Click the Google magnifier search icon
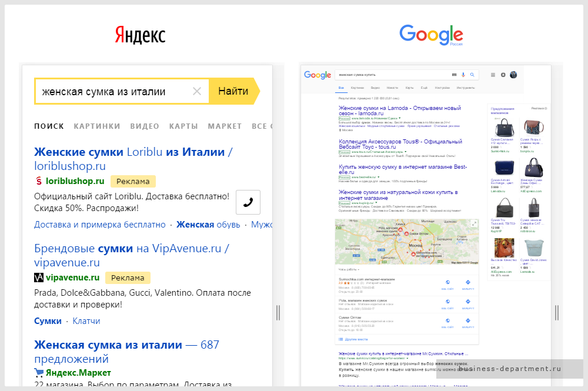Image resolution: width=588 pixels, height=391 pixels. click(472, 75)
